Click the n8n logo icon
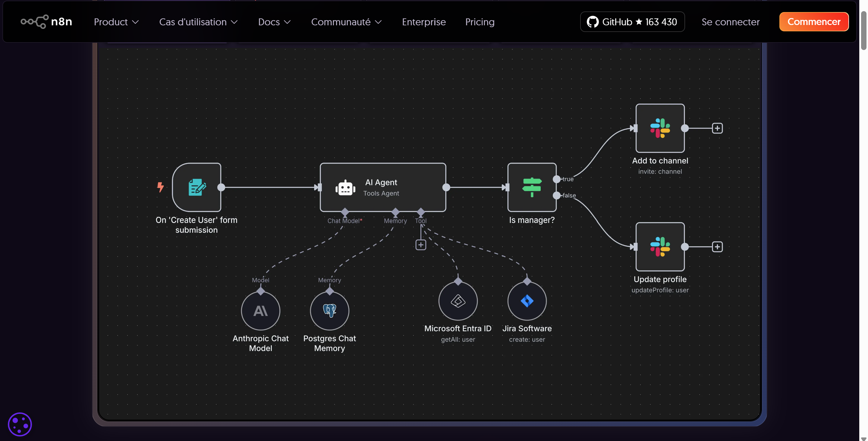 pyautogui.click(x=35, y=22)
